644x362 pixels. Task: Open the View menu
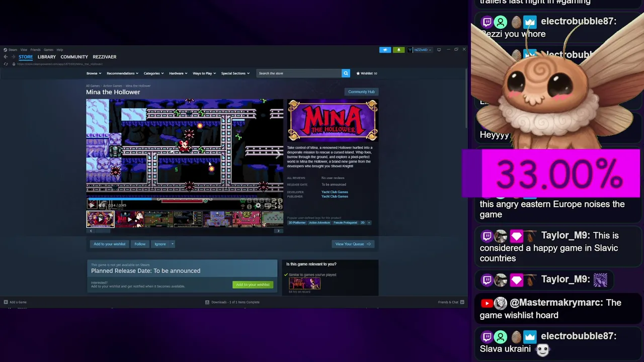24,50
